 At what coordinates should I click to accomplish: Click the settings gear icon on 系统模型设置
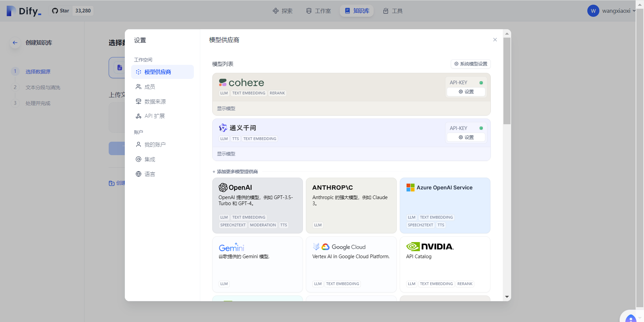click(x=456, y=64)
